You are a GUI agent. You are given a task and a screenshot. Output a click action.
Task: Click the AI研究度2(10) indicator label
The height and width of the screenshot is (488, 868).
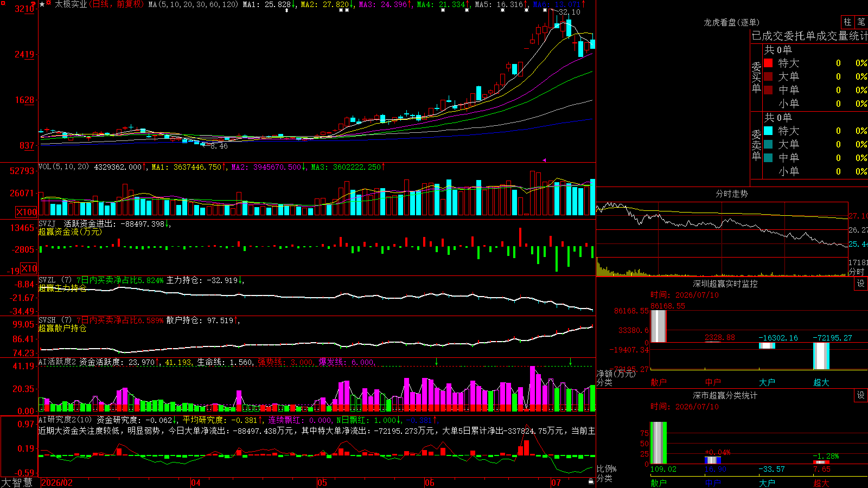pyautogui.click(x=65, y=419)
